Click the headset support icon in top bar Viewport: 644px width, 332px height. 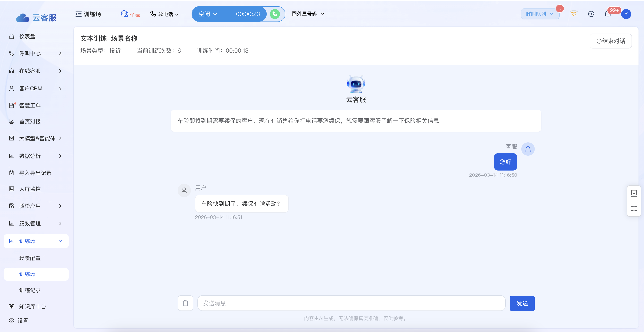tap(591, 14)
